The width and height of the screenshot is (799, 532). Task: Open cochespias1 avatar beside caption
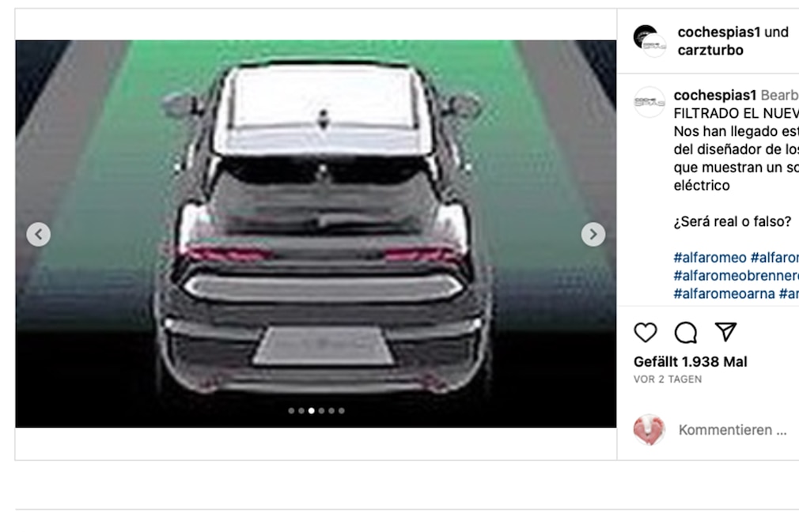[x=649, y=102]
